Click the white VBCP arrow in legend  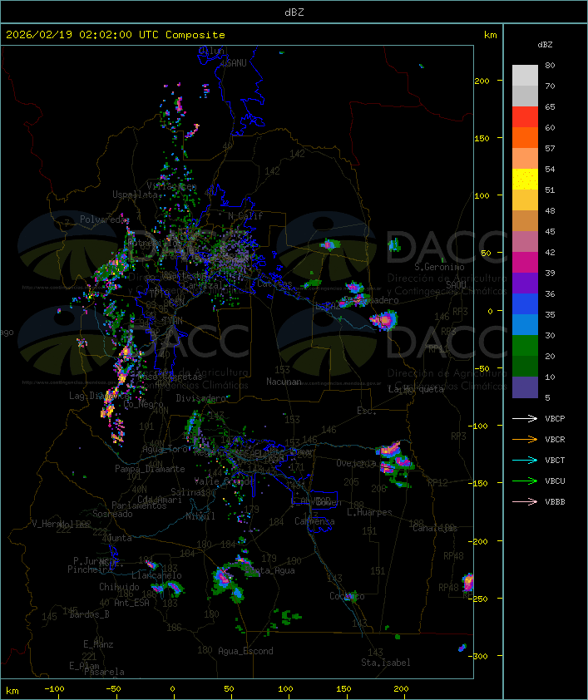525,419
